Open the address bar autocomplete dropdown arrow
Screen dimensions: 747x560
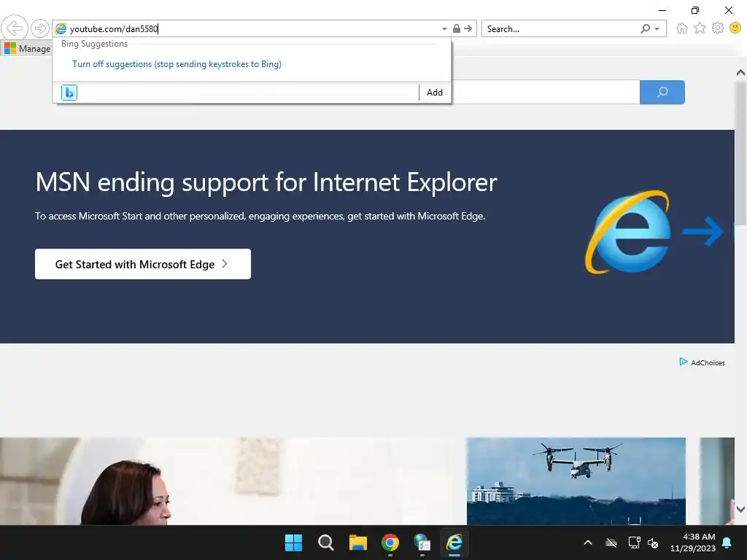[x=444, y=29]
